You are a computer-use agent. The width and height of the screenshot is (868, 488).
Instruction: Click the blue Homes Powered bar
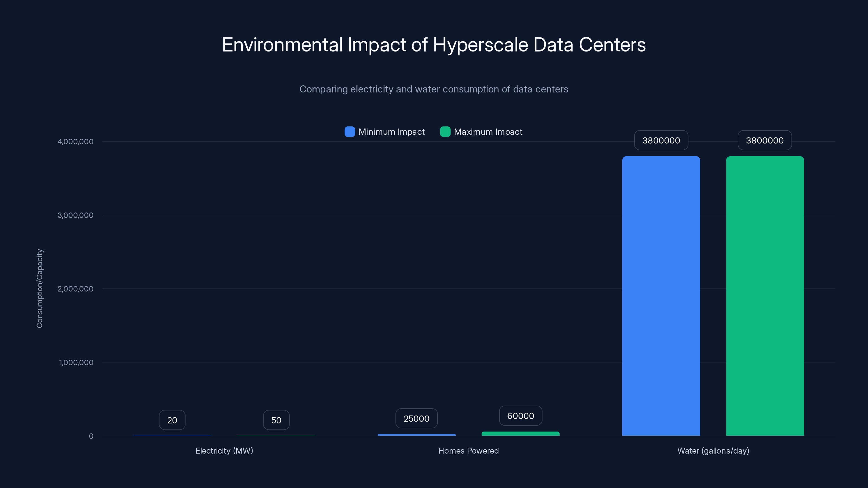(x=416, y=435)
